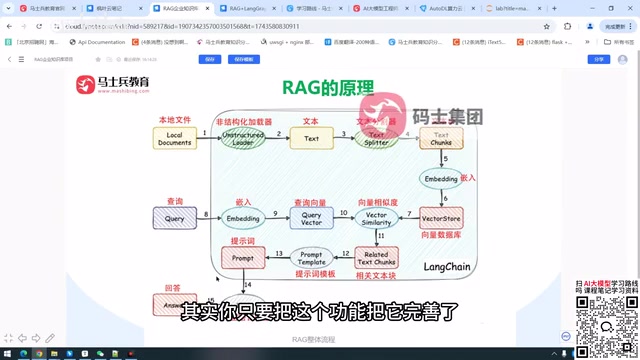Open the 北京招聘网 bookmark
Viewport: 640px width, 360px height.
(32, 42)
